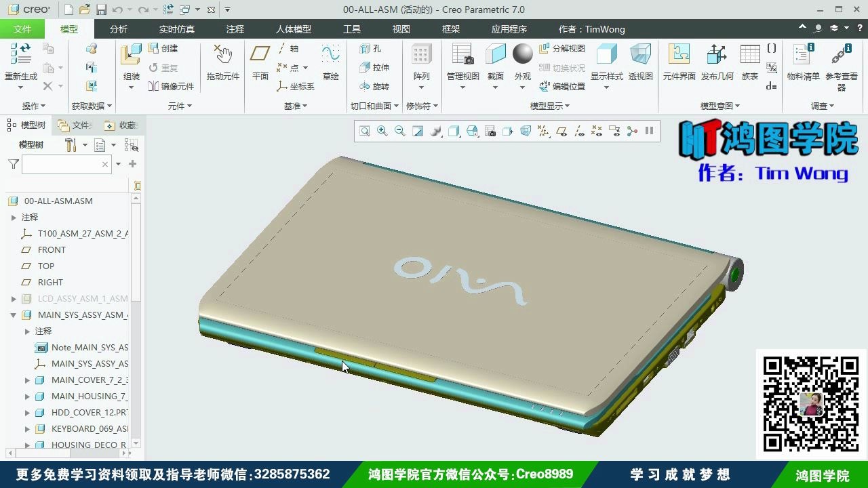Viewport: 868px width, 488px height.
Task: Open a file with the folder icon
Action: pyautogui.click(x=85, y=9)
